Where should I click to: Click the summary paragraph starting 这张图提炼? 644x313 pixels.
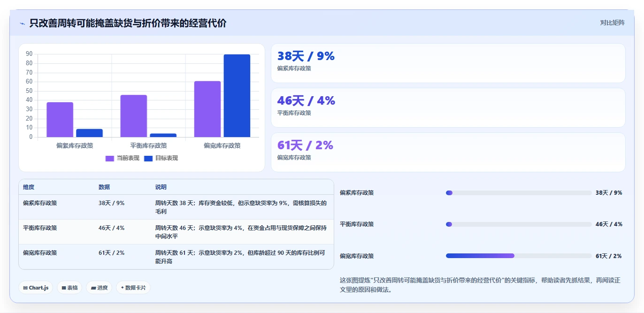480,285
